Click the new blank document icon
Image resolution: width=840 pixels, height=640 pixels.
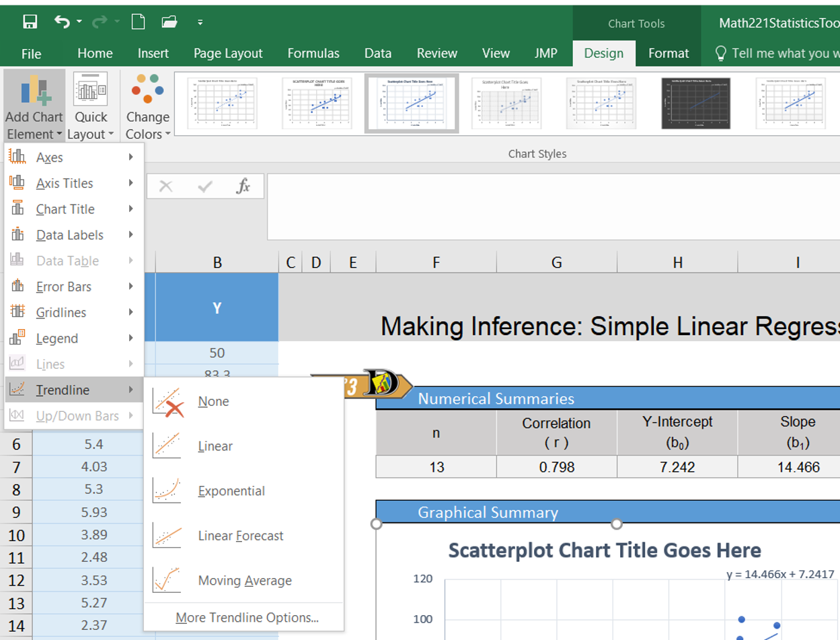coord(138,22)
